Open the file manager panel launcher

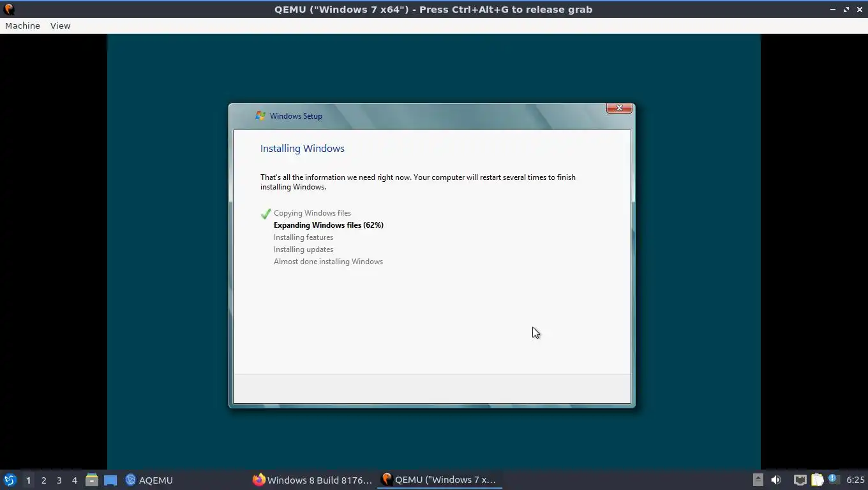coord(91,480)
